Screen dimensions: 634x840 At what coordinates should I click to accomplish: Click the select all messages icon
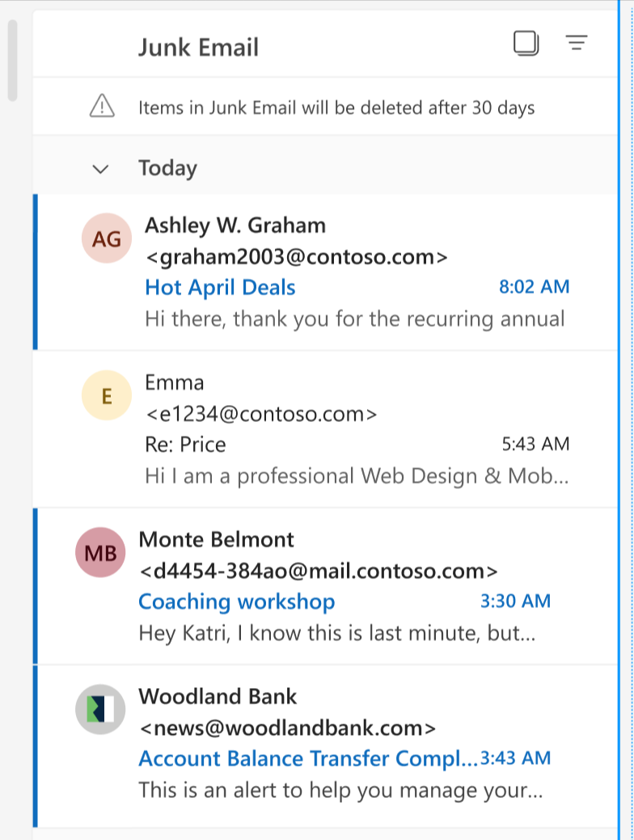(526, 44)
